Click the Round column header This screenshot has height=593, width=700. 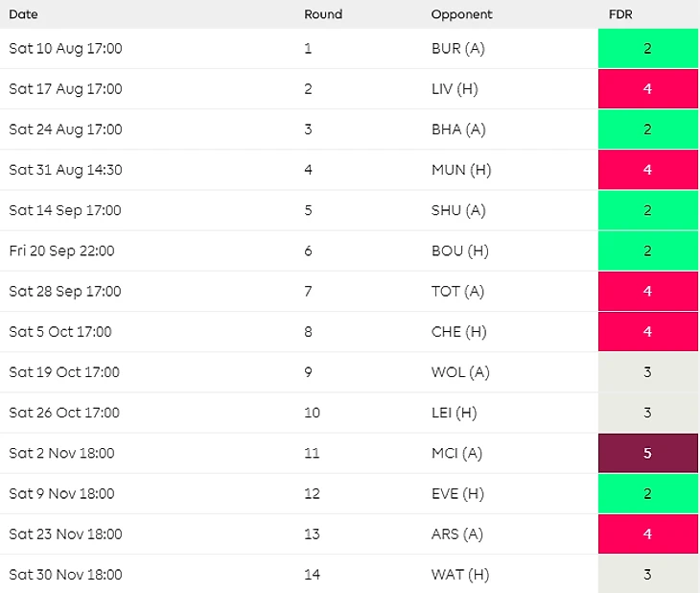click(x=323, y=14)
